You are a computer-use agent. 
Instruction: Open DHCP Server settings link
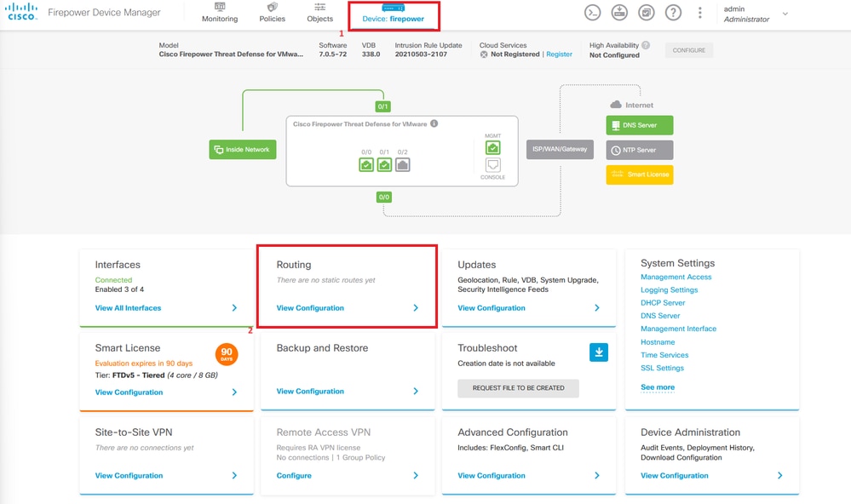click(663, 303)
